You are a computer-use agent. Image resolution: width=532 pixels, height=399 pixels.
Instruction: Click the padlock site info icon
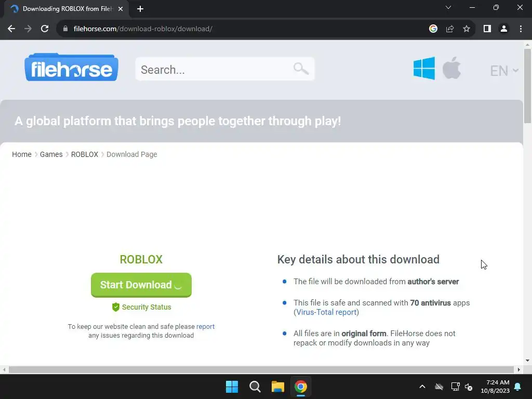65,29
